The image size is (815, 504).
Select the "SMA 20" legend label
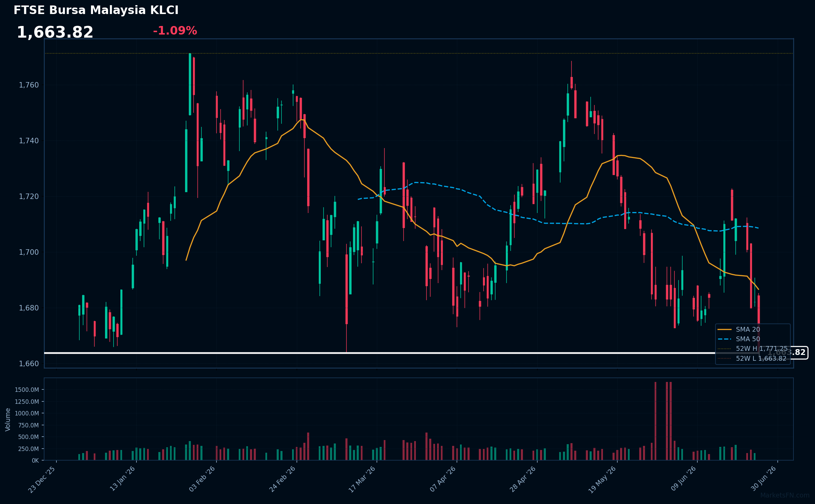point(748,330)
